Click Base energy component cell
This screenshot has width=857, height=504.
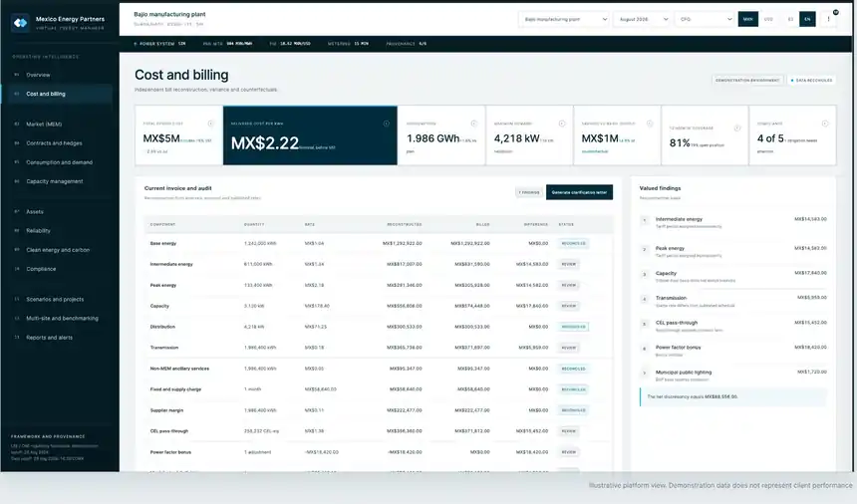tap(162, 244)
